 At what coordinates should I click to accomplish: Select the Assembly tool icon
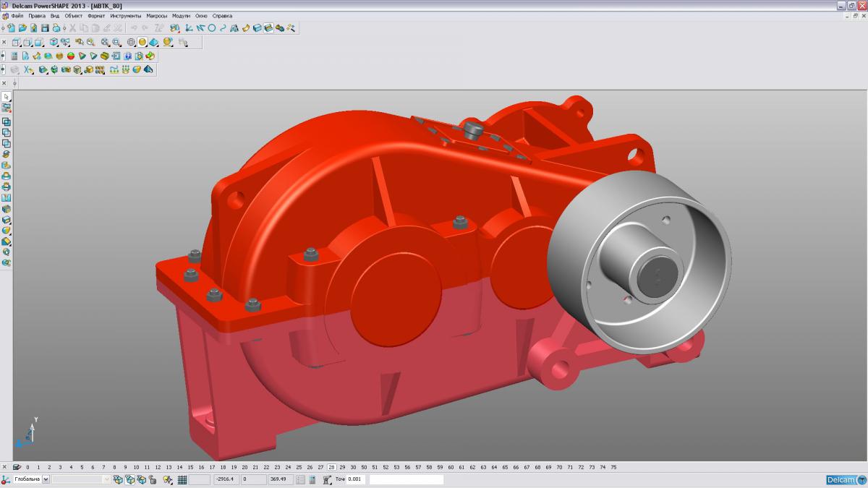[x=280, y=27]
